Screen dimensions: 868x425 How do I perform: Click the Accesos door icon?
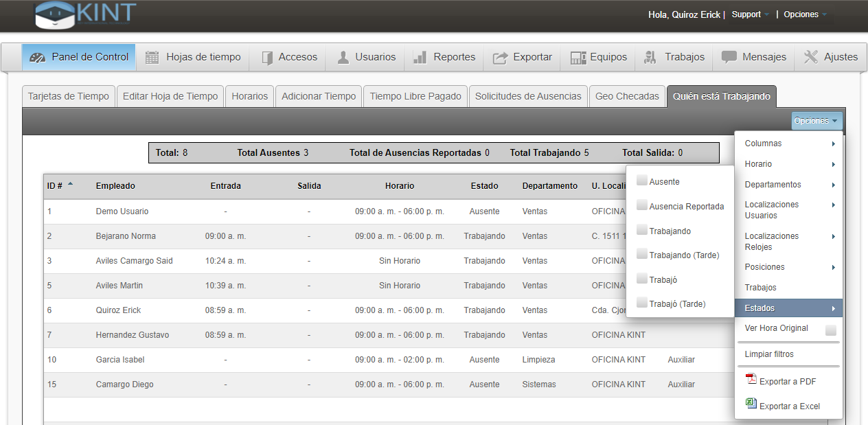tap(267, 58)
